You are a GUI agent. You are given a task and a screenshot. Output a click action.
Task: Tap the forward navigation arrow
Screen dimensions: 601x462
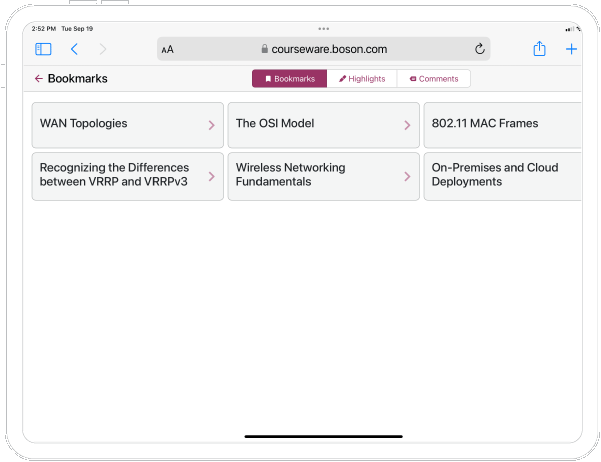click(x=103, y=49)
